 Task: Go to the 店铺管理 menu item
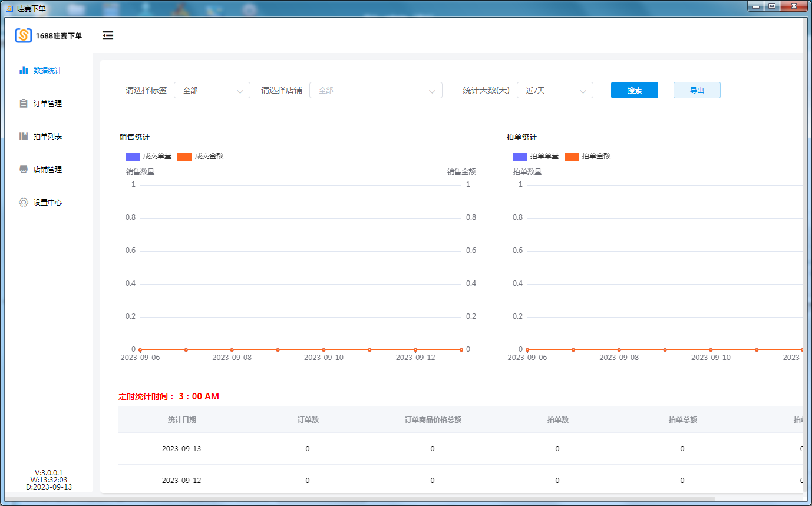coord(47,170)
